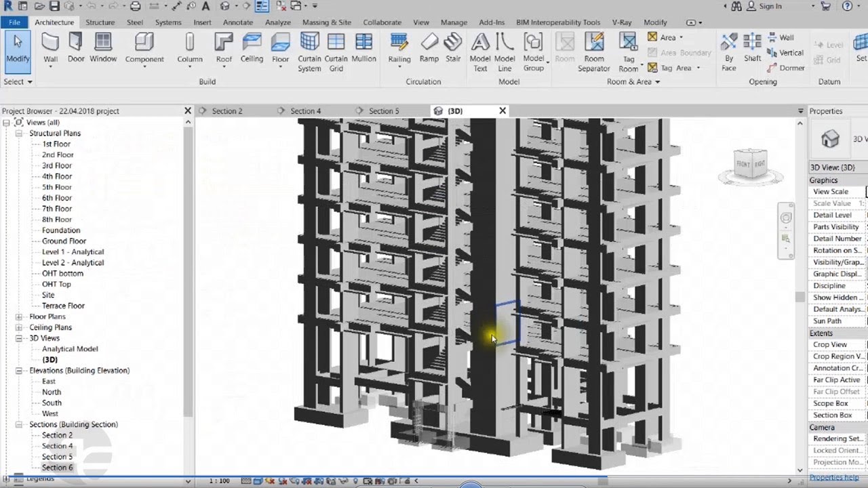Click the Tag Room tool
The height and width of the screenshot is (488, 868).
pos(629,52)
